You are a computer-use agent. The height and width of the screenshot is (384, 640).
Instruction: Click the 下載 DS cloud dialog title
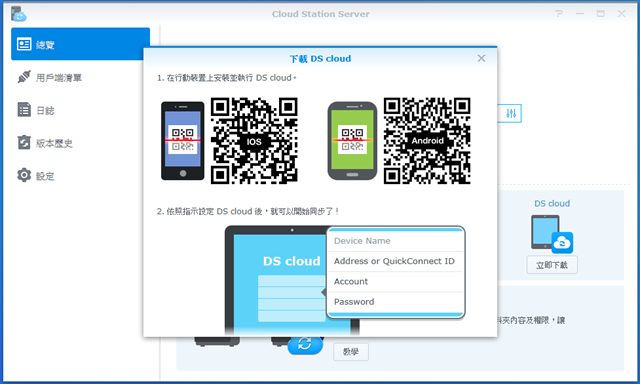pos(320,59)
